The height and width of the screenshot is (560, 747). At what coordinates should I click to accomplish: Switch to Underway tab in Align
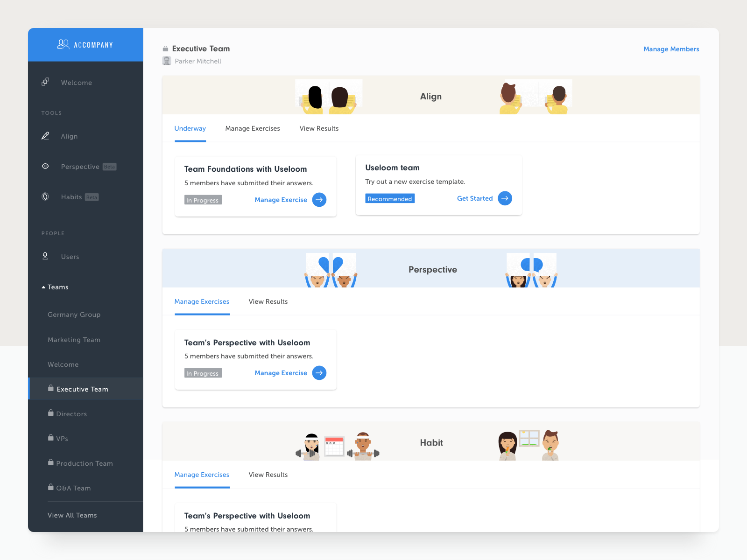[190, 128]
